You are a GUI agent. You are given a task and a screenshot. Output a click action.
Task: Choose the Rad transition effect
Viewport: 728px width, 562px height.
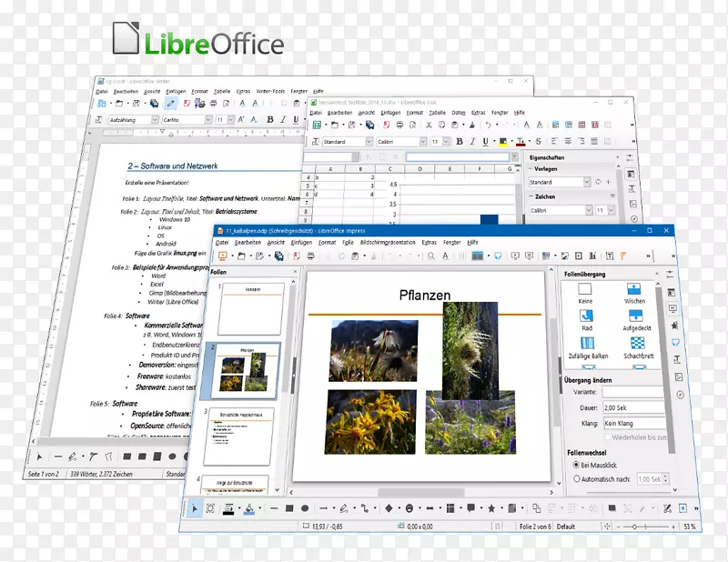click(586, 316)
